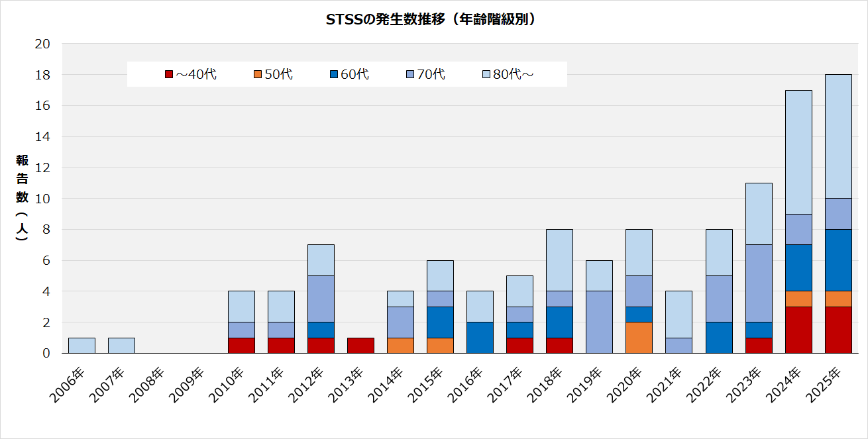Select the chart title STSSの発生数推移

[x=431, y=20]
